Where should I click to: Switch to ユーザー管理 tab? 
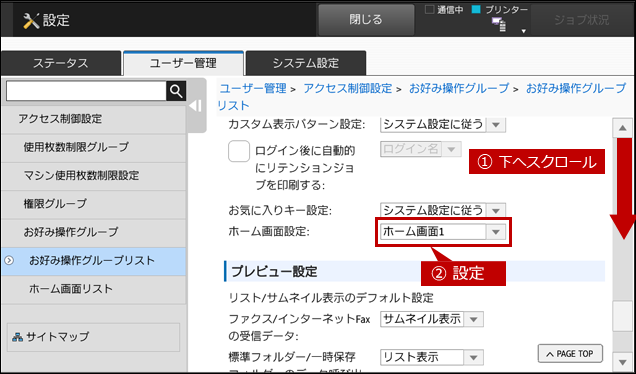coord(183,63)
